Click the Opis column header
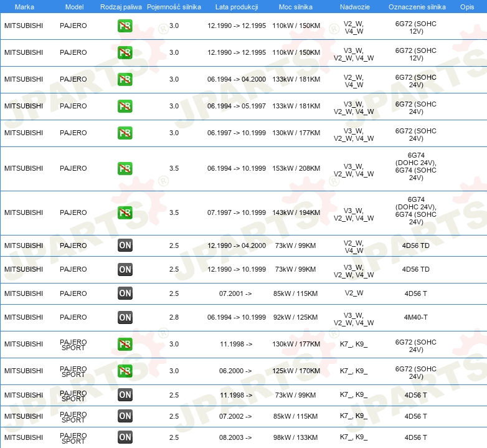Screen dimensions: 487x448 (467, 7)
